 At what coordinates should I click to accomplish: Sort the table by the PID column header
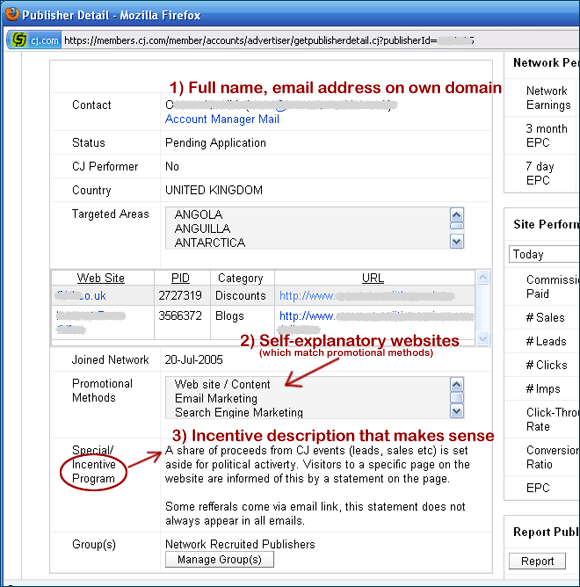coord(180,278)
